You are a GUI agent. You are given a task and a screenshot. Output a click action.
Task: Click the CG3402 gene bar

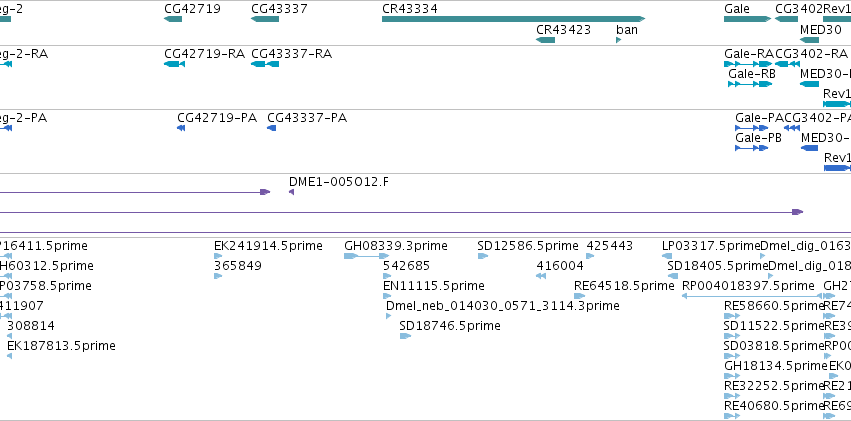tap(786, 19)
